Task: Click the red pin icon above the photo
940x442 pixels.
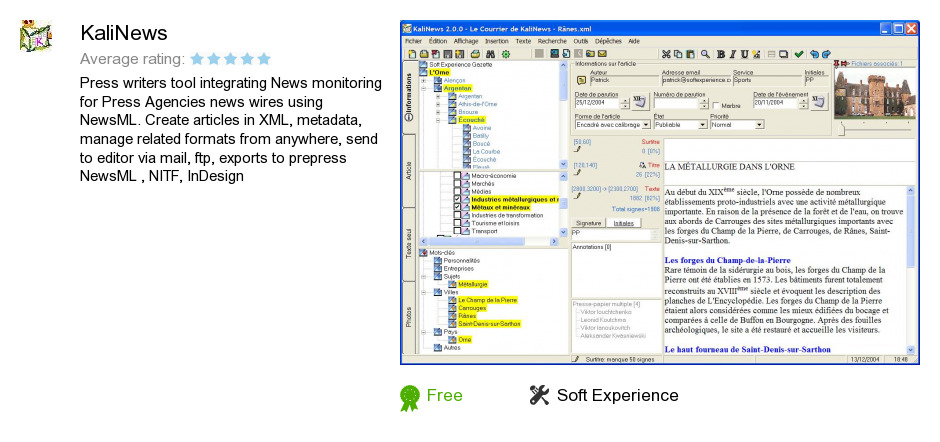Action: coord(836,64)
